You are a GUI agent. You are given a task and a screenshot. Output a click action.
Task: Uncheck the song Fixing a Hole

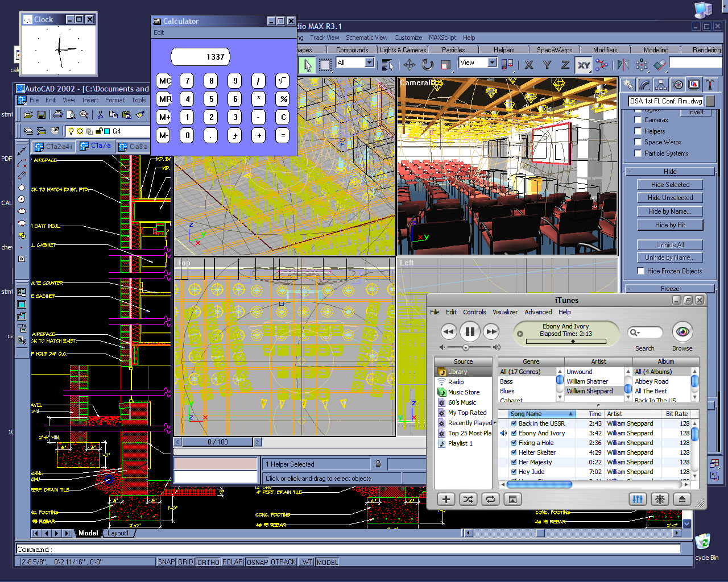click(514, 443)
